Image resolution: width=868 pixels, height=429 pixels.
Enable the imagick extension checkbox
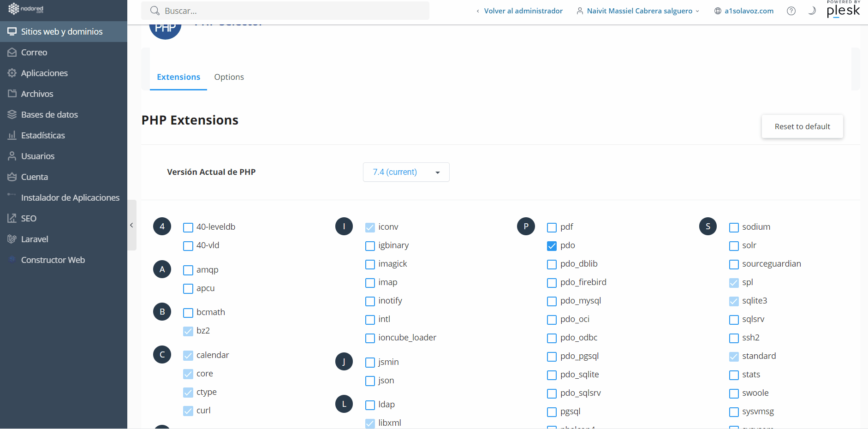[370, 264]
